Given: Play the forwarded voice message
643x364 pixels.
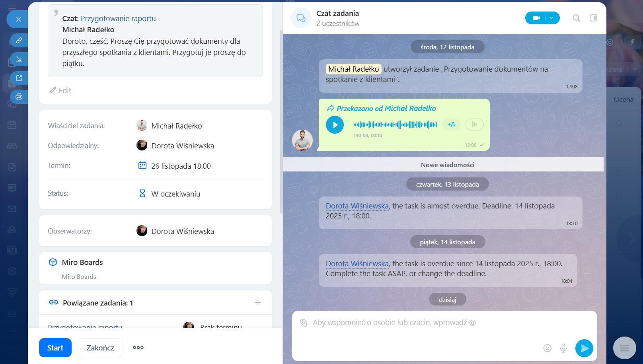Looking at the screenshot, I should click(335, 125).
